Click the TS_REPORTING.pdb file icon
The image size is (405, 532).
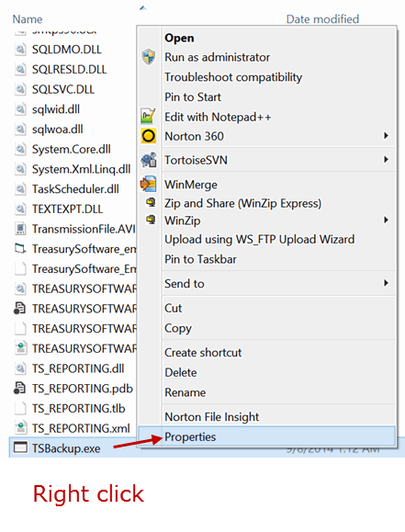click(19, 389)
